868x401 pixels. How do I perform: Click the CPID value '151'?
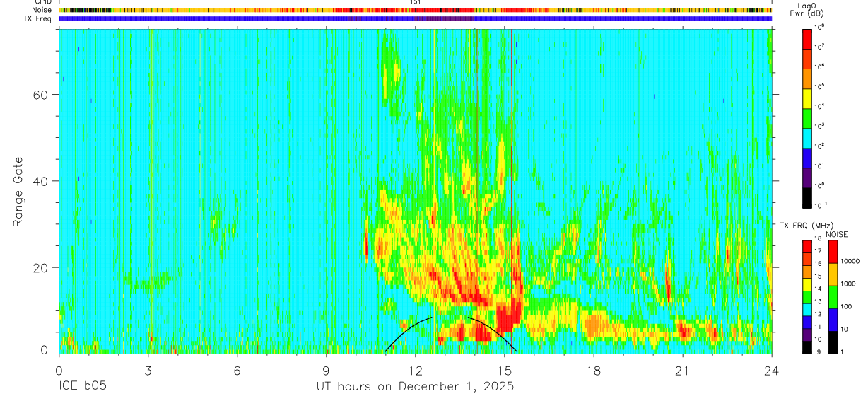tap(416, 2)
